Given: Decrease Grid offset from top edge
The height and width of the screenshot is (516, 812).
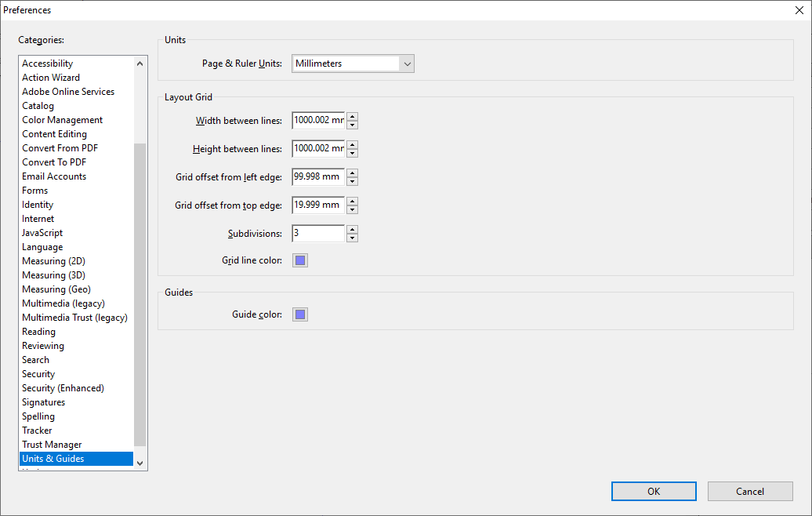Looking at the screenshot, I should [353, 209].
